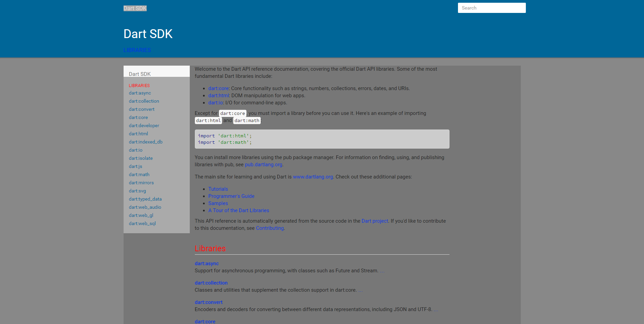Screen dimensions: 644x324
Task: Visit www.dartlang.org link
Action: point(313,177)
